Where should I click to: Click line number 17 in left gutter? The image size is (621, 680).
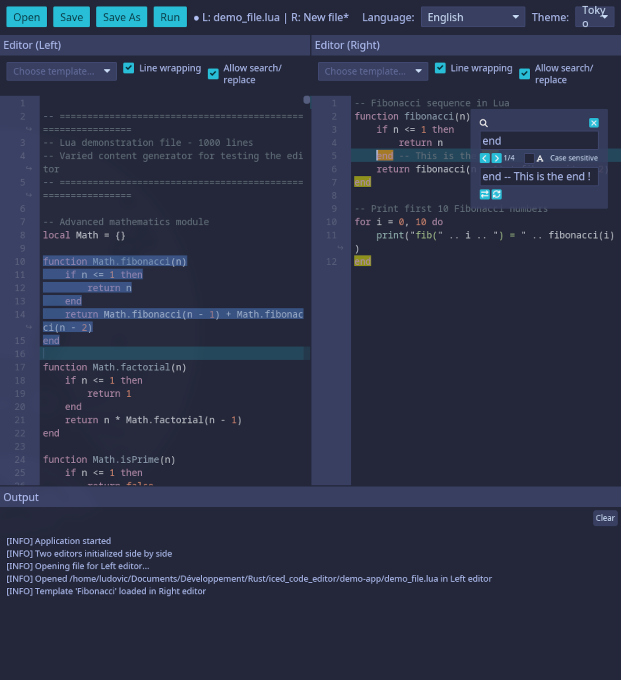(20, 367)
